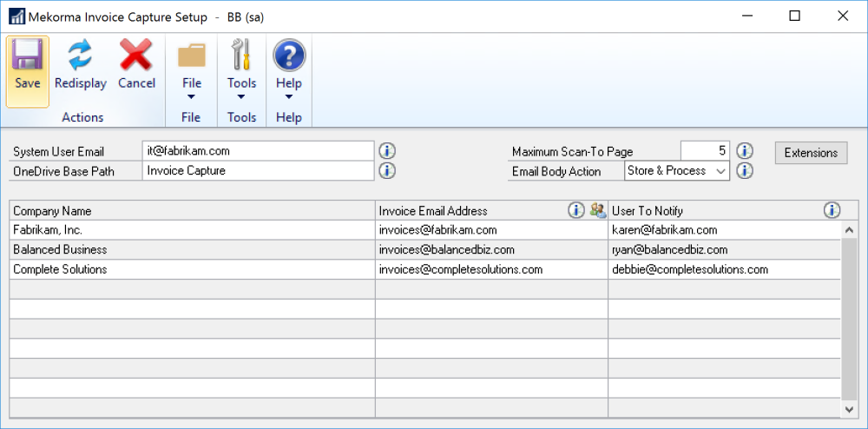
Task: Open the Tools wrench and screwdriver menu
Action: [x=241, y=55]
